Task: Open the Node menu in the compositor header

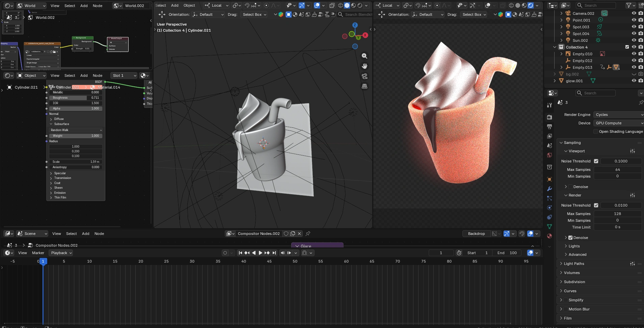Action: (x=99, y=234)
